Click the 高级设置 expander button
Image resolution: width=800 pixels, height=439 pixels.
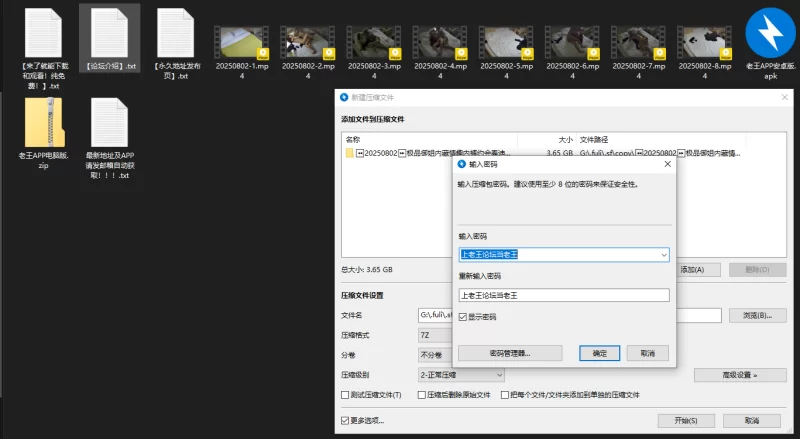(x=739, y=375)
